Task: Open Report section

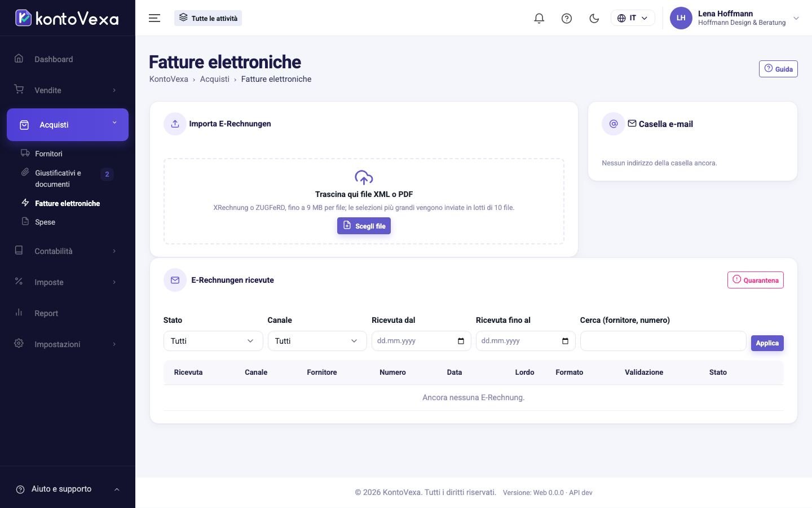Action: (68, 313)
